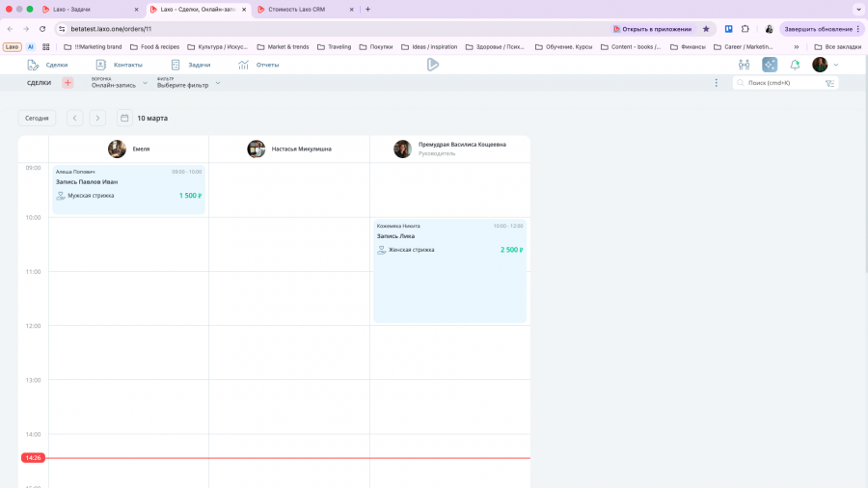Click the Сегодня button

tap(37, 118)
